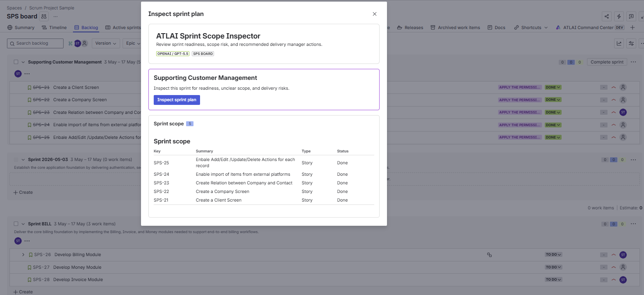The height and width of the screenshot is (295, 644).
Task: Switch to the Timeline tab
Action: (54, 27)
